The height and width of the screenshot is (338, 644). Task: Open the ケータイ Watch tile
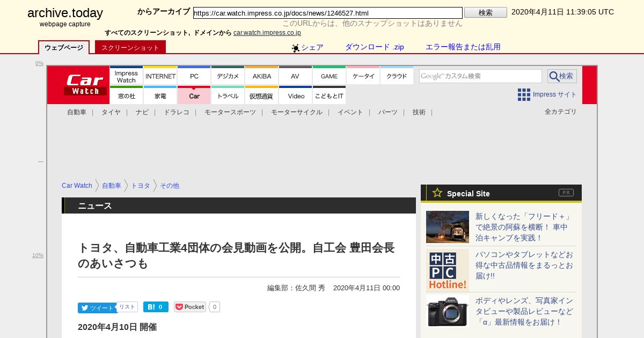coord(363,75)
